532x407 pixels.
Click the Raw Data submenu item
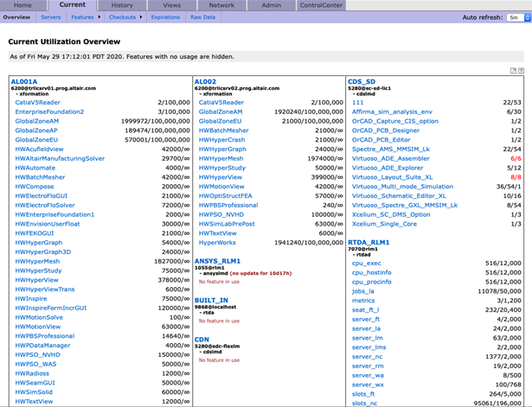click(x=202, y=17)
